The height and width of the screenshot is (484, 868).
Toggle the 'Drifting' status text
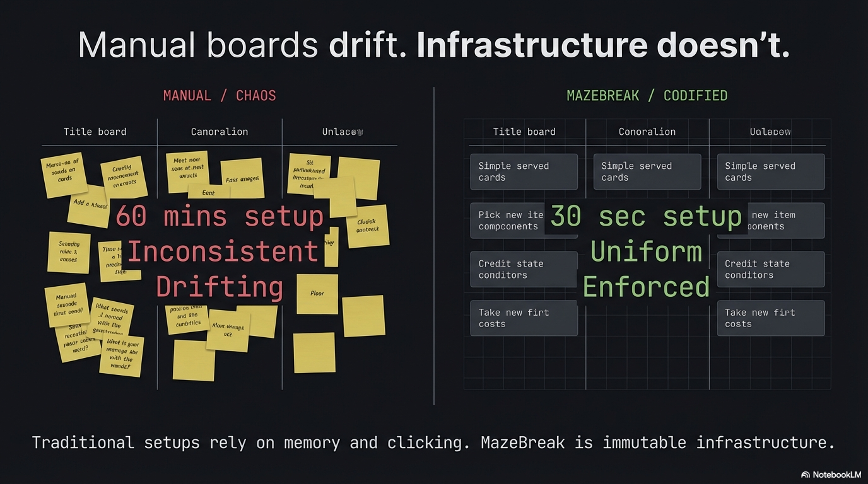tap(220, 287)
